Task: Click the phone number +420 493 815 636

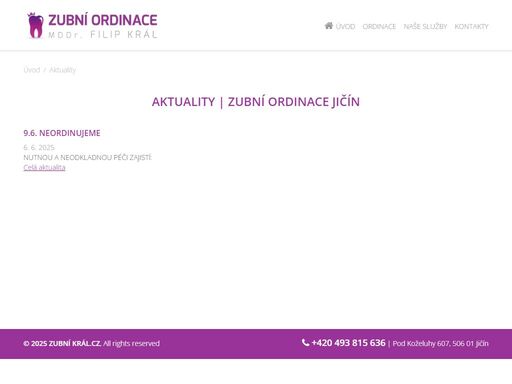Action: point(348,343)
